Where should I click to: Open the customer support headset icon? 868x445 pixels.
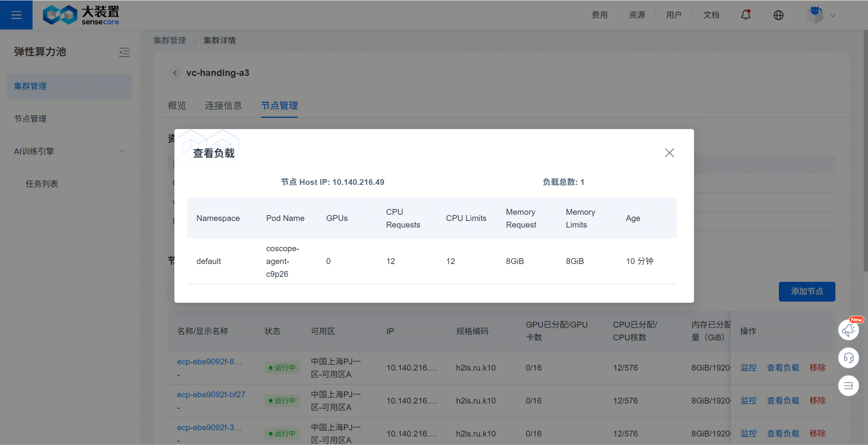click(x=848, y=358)
